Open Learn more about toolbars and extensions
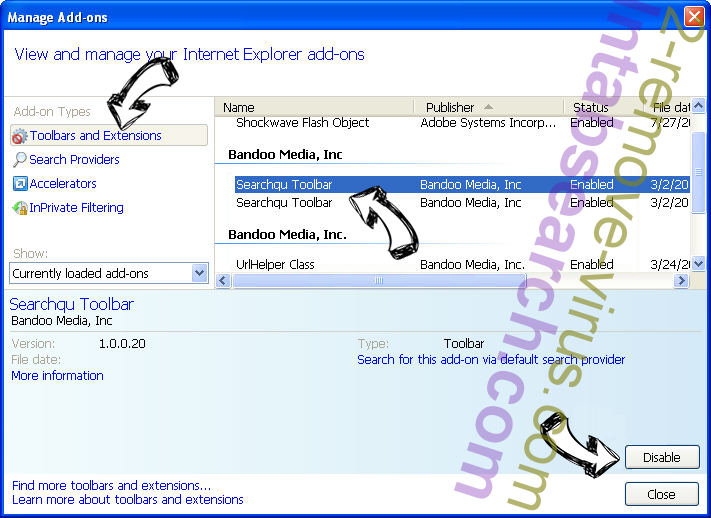Image resolution: width=711 pixels, height=518 pixels. 128,499
